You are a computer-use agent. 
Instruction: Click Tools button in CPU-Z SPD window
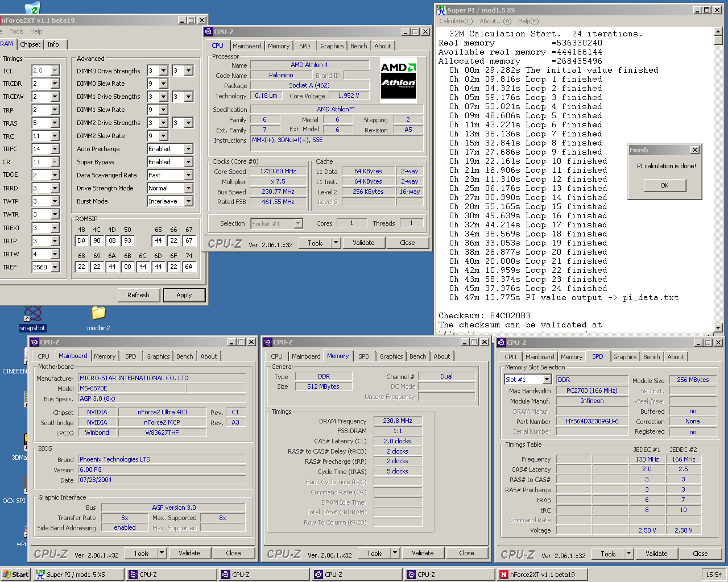click(x=608, y=554)
